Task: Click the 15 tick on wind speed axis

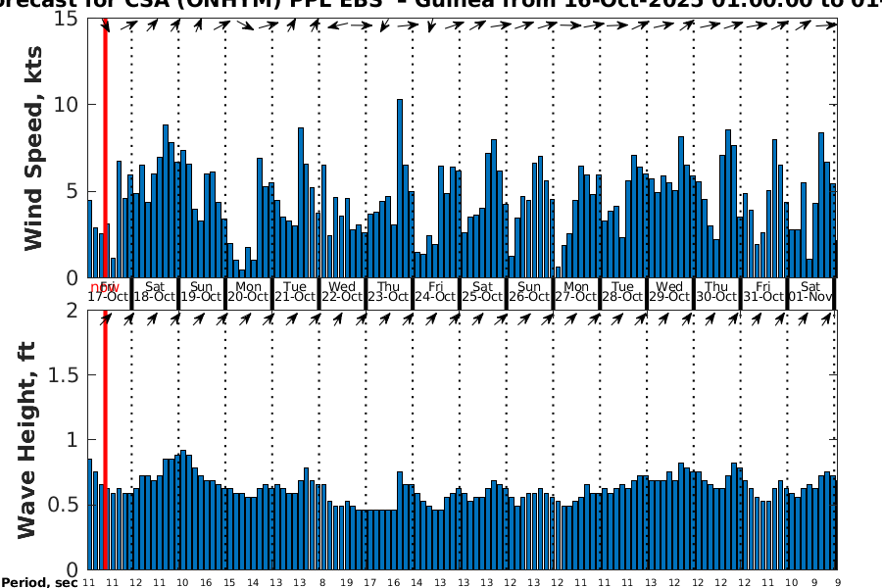Action: coord(69,19)
